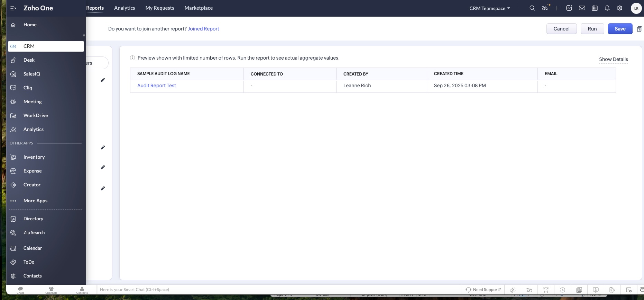This screenshot has width=644, height=300.
Task: Open the calendar icon in top bar
Action: (595, 8)
